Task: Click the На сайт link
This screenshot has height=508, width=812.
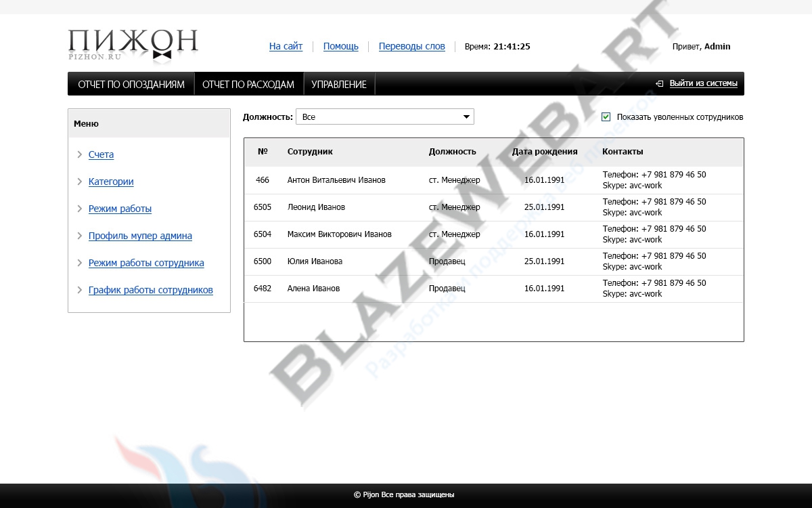Action: pos(286,47)
